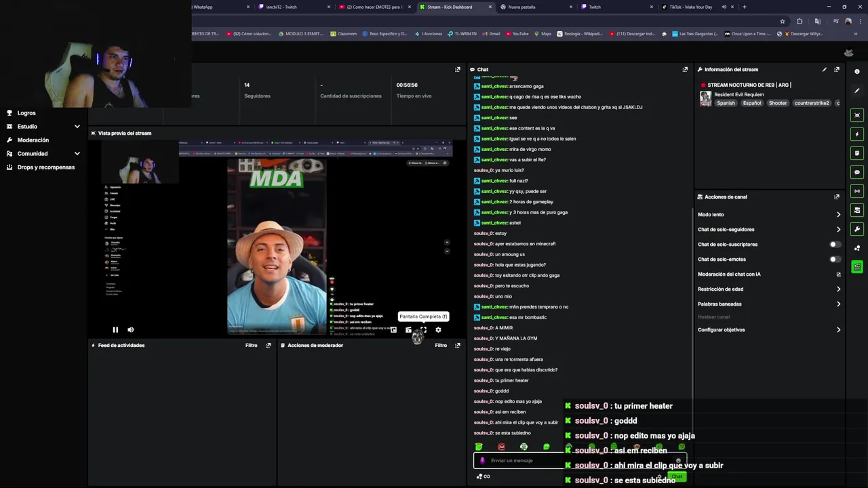Viewport: 868px width, 488px height.
Task: Click the Seguidores count 14
Action: 247,85
